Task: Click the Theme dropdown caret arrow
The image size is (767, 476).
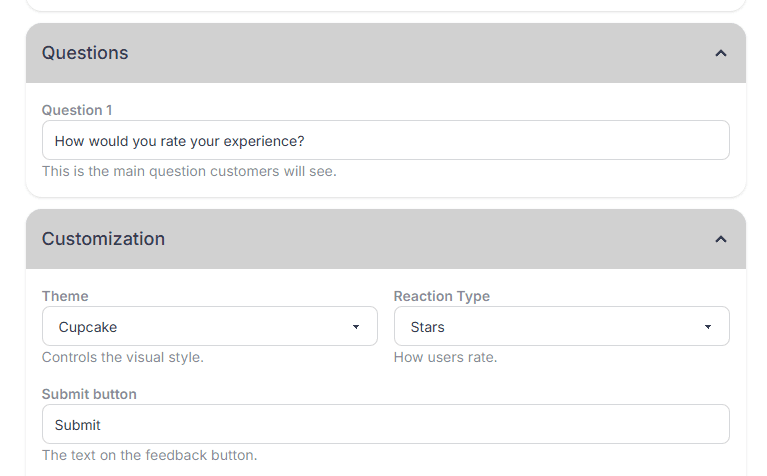Action: coord(356,327)
